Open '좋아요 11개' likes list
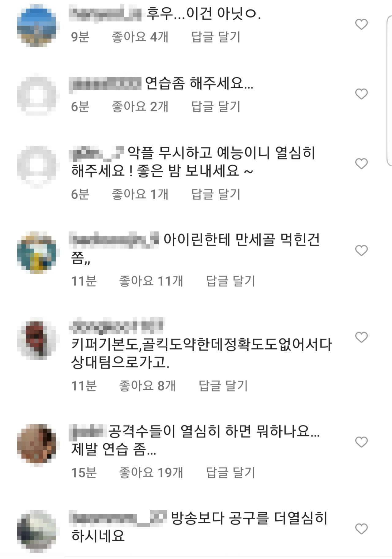 click(x=151, y=281)
